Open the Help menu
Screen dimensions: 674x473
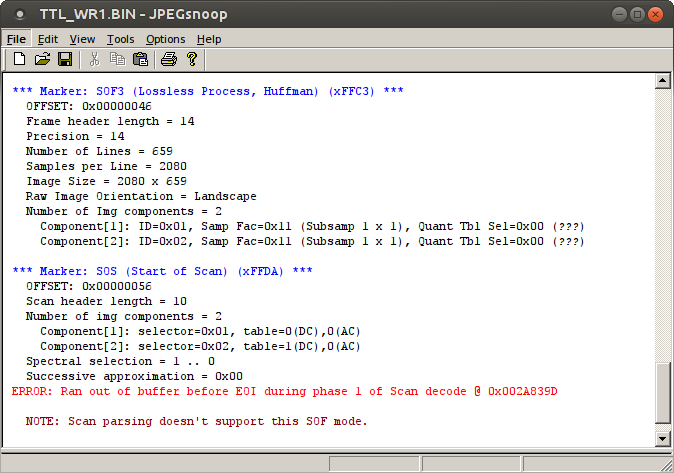pos(209,39)
